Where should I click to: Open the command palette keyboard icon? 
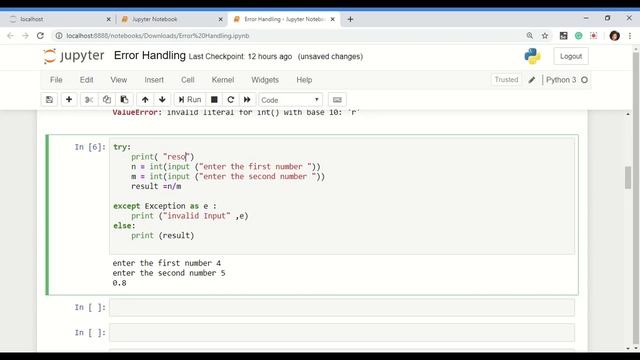click(337, 100)
